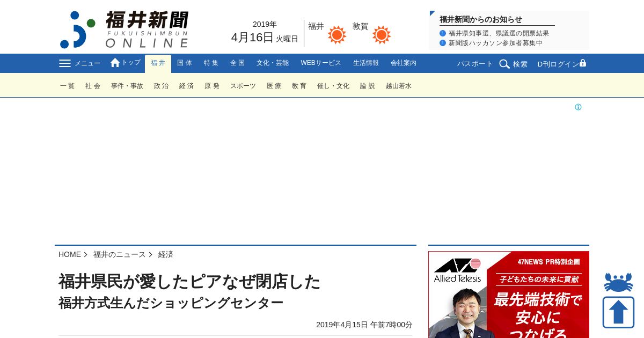Select the 事件・事故 sub-category

[x=127, y=86]
